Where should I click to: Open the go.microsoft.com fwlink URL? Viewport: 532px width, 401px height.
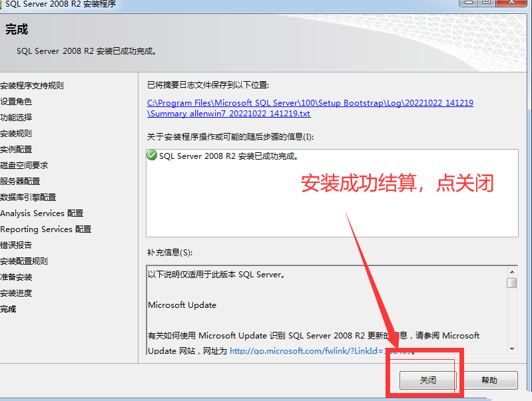[x=322, y=351]
